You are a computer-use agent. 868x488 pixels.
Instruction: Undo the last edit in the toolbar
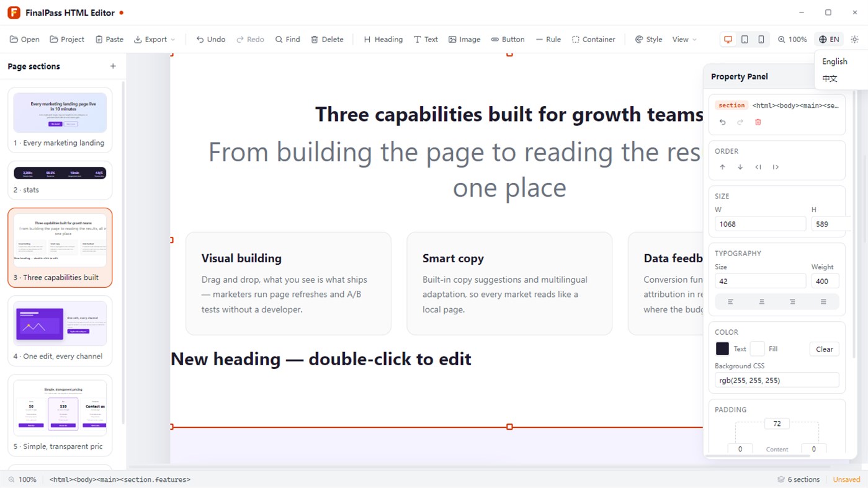(210, 39)
